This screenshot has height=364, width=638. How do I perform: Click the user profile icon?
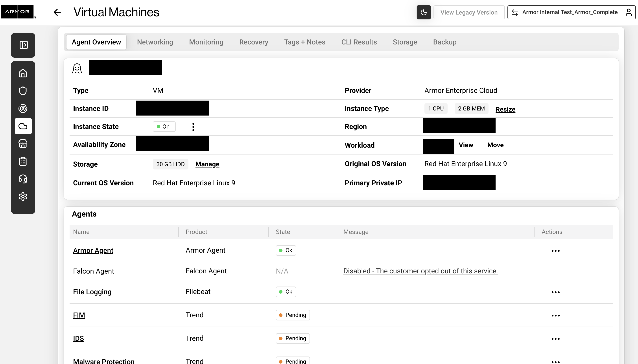click(629, 12)
